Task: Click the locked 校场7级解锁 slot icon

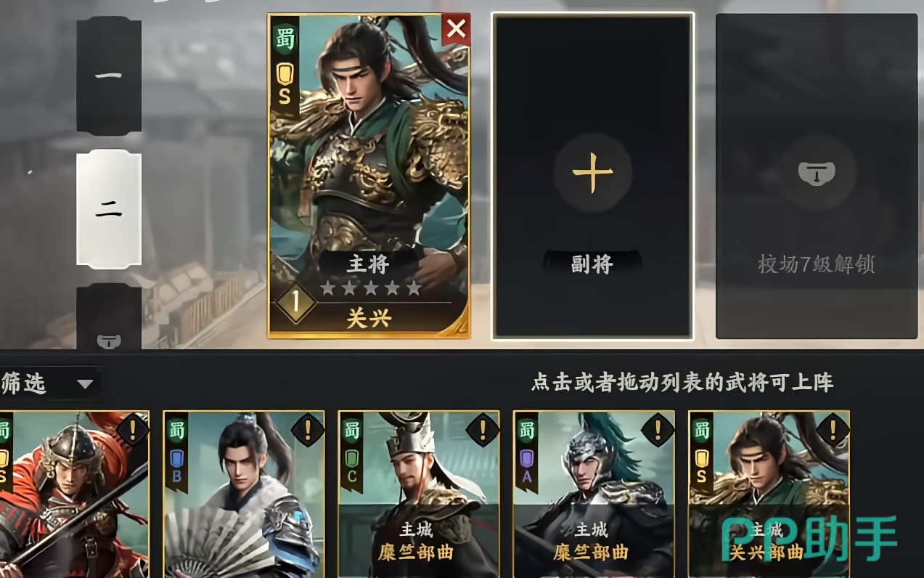Action: point(817,173)
